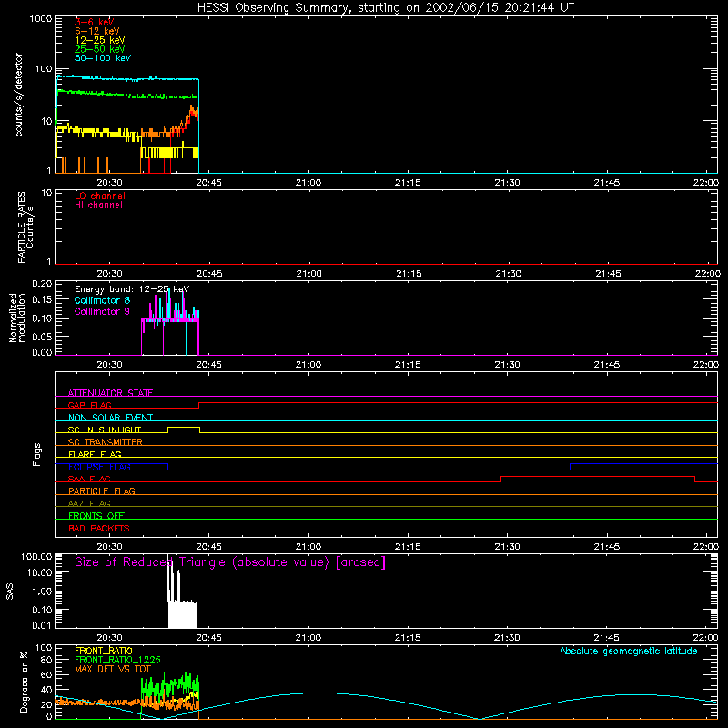Click the 'Energy band: 12-25 keV' caption

(132, 289)
